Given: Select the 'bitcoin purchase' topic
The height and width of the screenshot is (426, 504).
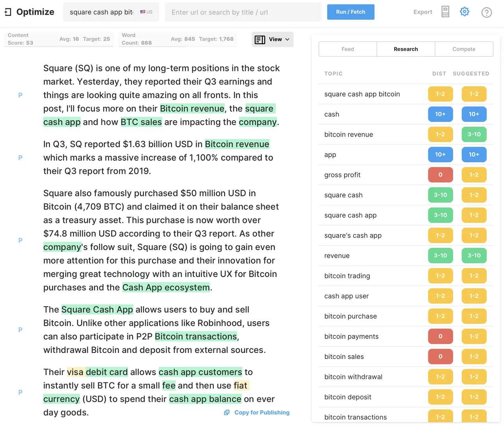Looking at the screenshot, I should [406, 316].
